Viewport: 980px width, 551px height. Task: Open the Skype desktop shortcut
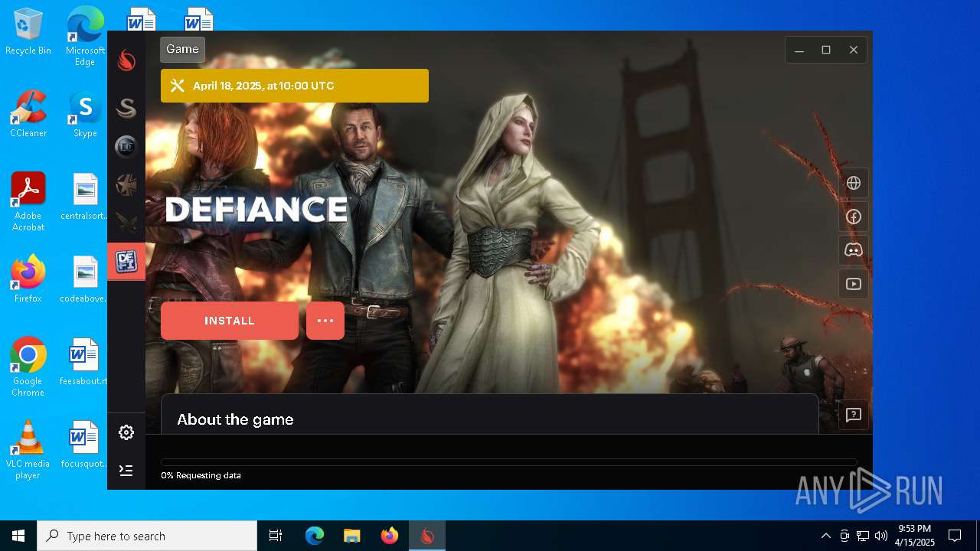(x=85, y=114)
